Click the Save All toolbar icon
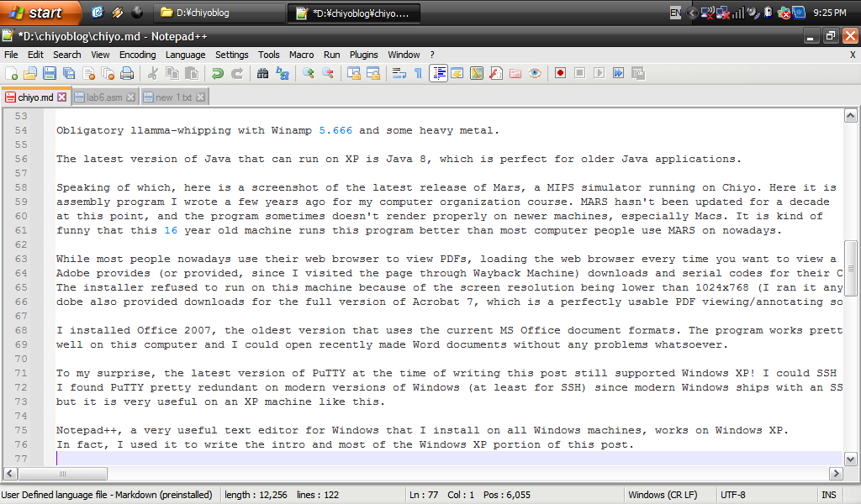Image resolution: width=861 pixels, height=504 pixels. click(69, 73)
